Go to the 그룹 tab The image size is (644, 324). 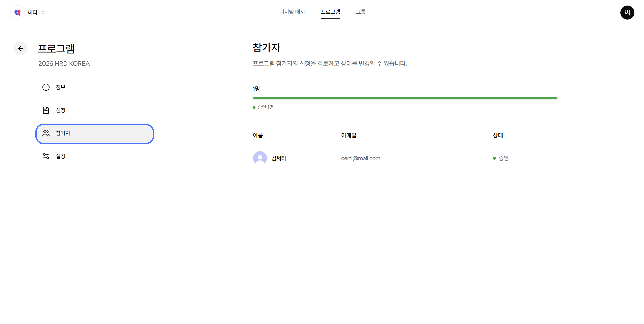(361, 12)
